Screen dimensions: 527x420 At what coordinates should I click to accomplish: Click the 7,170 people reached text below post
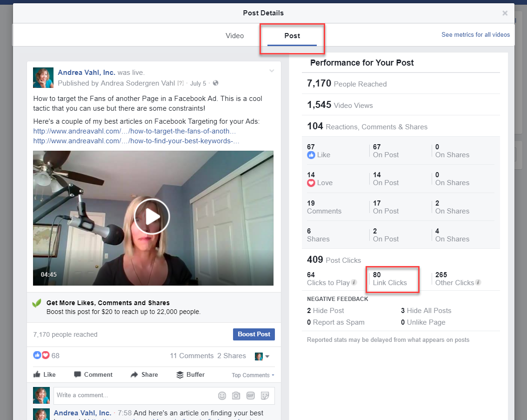[65, 335]
